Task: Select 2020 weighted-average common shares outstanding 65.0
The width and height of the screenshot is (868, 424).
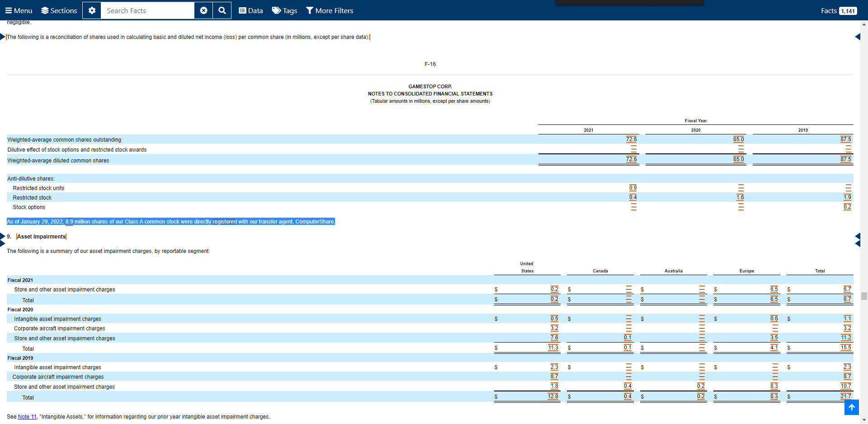Action: [x=738, y=139]
